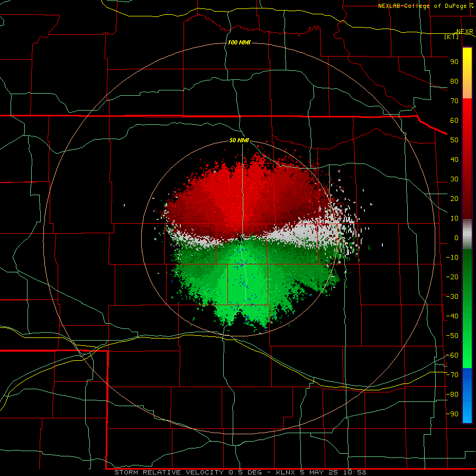Click the 30 value on the velocity scale
This screenshot has width=476, height=476.
(454, 179)
